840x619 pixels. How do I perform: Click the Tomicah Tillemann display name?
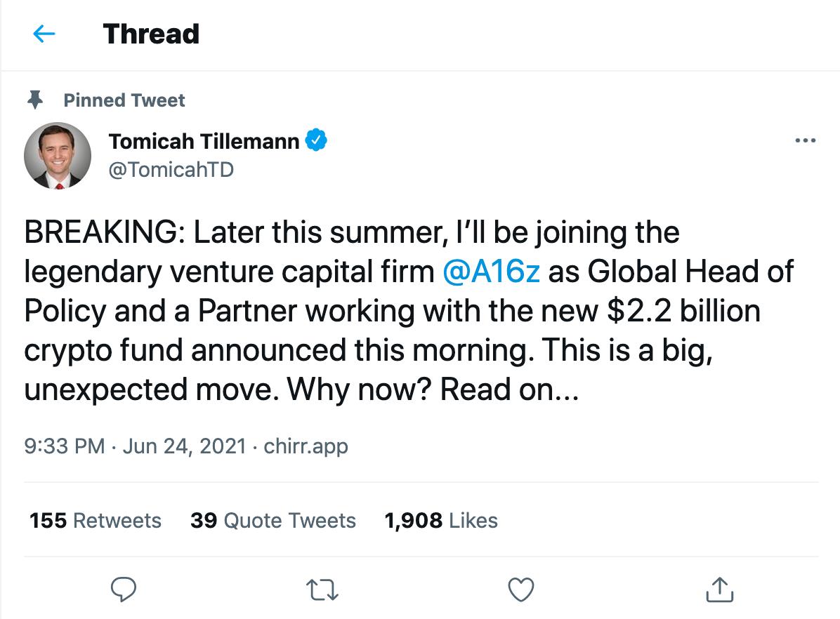pos(204,141)
